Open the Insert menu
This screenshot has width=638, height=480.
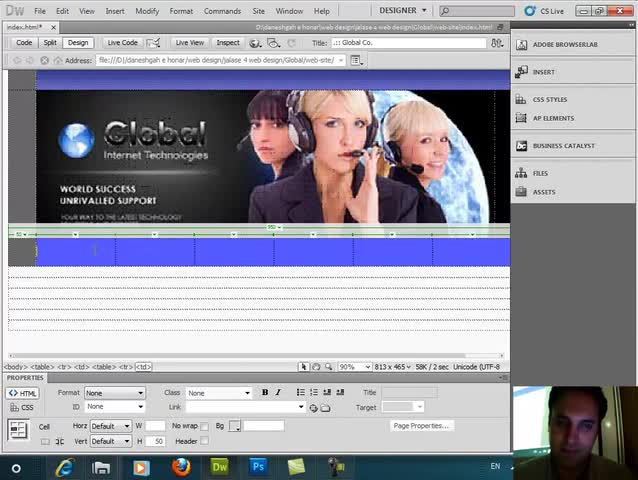pyautogui.click(x=115, y=11)
